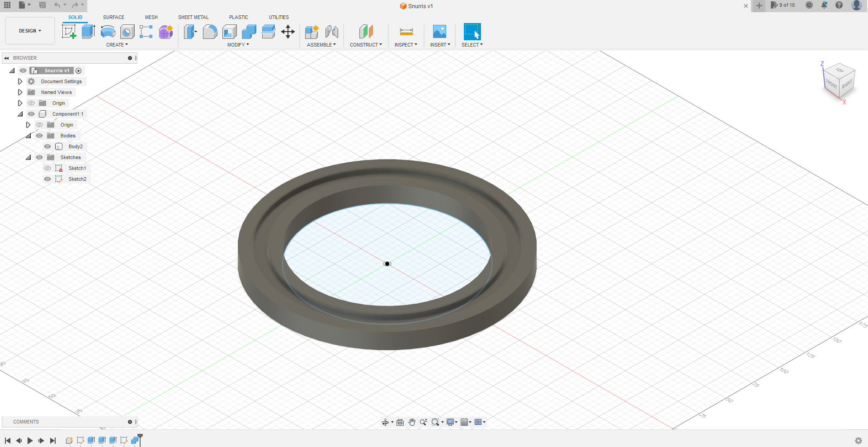Click the Save icon
868x447 pixels.
42,5
